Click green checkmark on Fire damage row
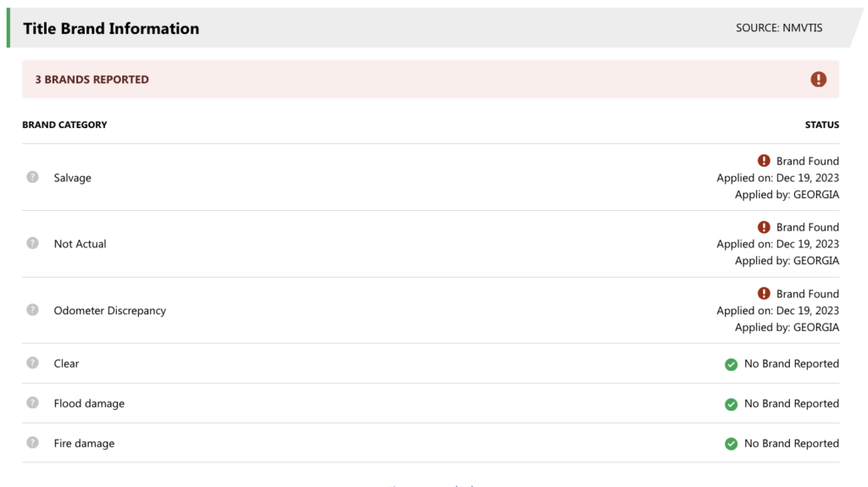Screen dimensions: 868x487 point(732,444)
